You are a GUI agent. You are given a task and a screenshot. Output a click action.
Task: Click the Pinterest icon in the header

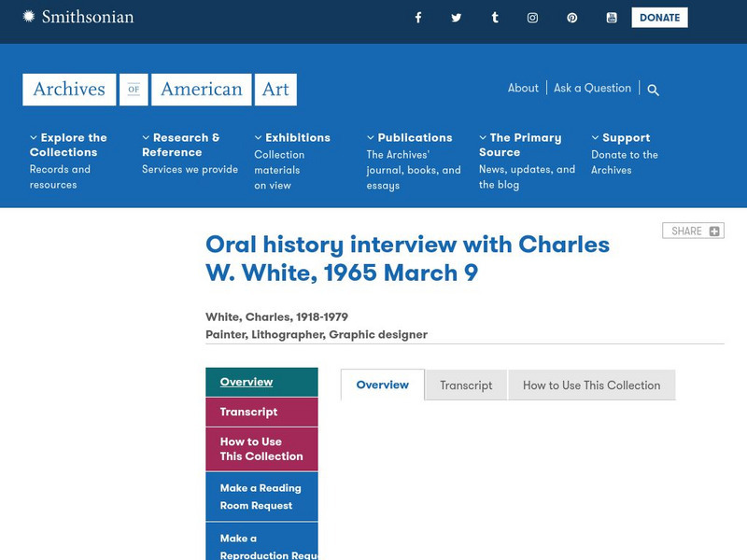571,17
